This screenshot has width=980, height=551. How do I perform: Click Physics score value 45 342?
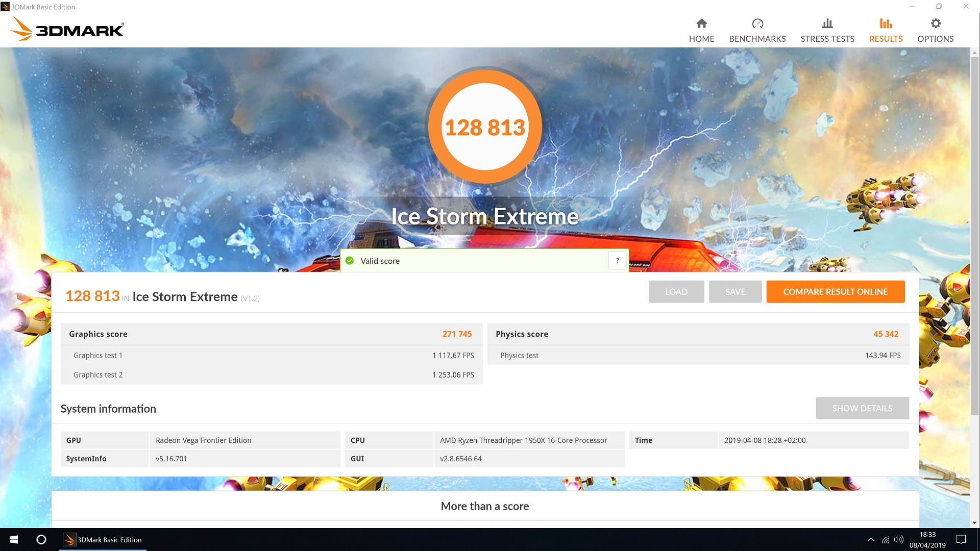click(886, 334)
